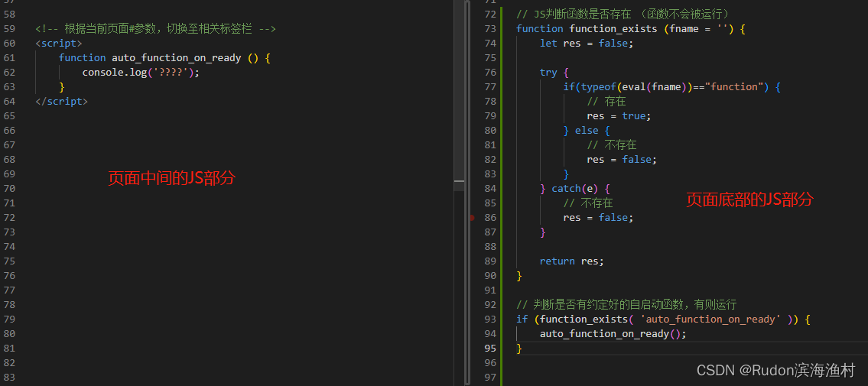Click function_exists name in line 73 declaration

(x=613, y=29)
